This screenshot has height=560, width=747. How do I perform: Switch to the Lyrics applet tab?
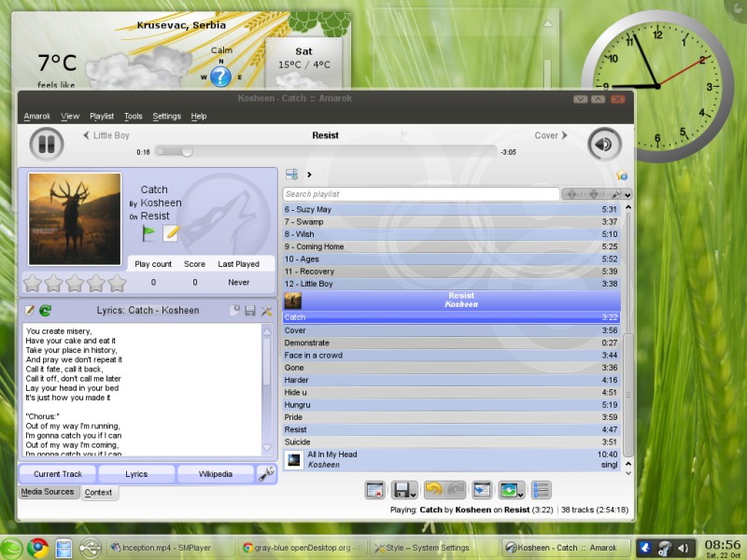point(136,474)
